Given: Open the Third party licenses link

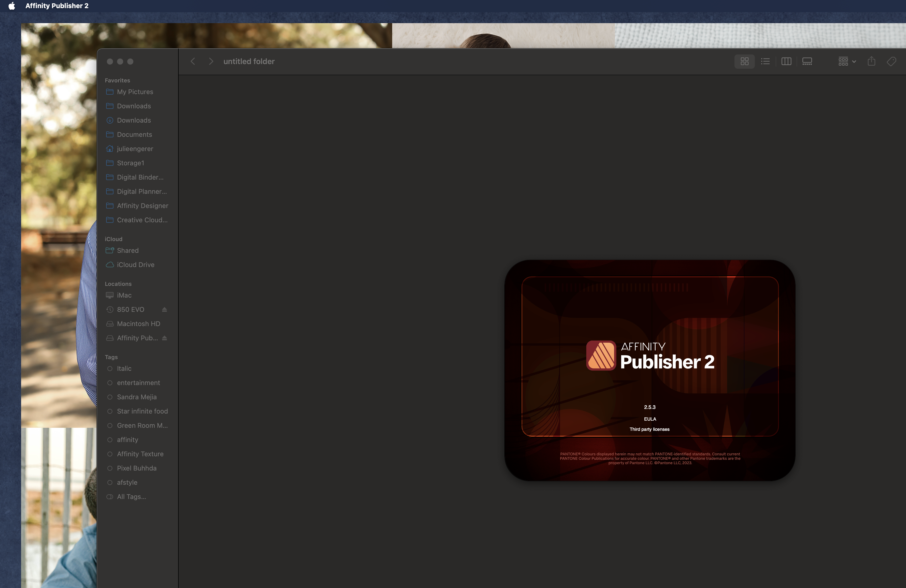Looking at the screenshot, I should tap(649, 429).
